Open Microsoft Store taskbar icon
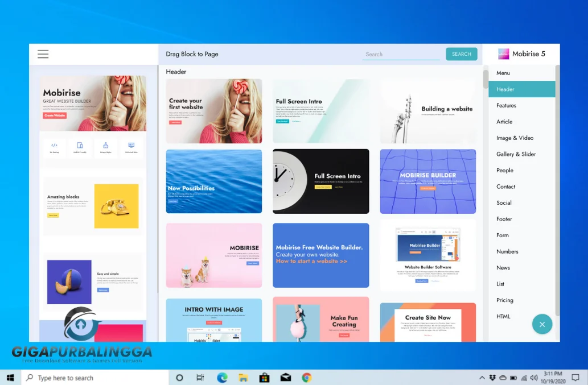The width and height of the screenshot is (588, 385). coord(264,378)
